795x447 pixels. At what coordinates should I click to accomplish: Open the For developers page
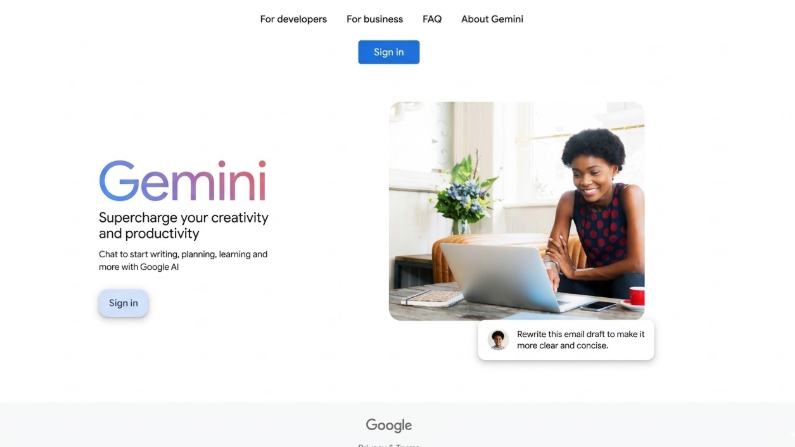[293, 19]
